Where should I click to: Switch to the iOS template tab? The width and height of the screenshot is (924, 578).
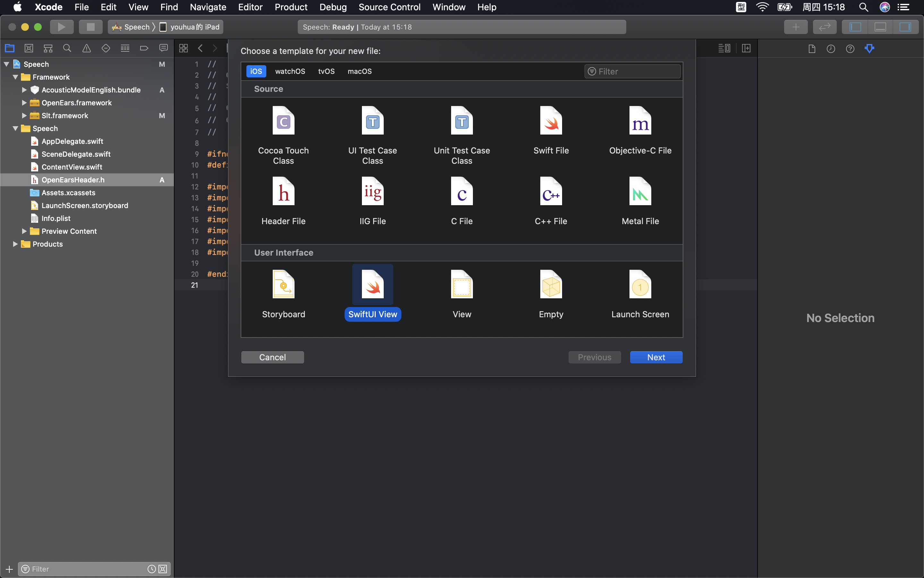point(256,71)
